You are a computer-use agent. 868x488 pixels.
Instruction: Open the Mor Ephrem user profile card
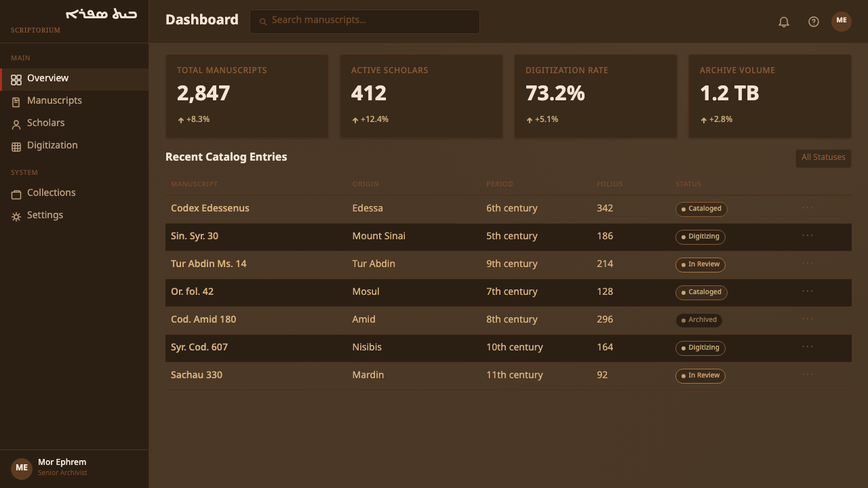(75, 468)
